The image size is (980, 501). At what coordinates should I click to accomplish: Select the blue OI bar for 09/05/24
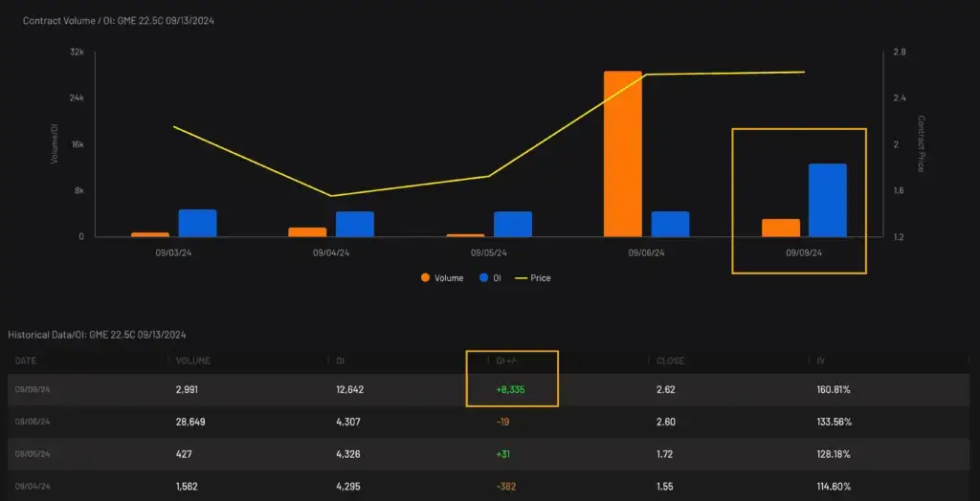point(513,225)
